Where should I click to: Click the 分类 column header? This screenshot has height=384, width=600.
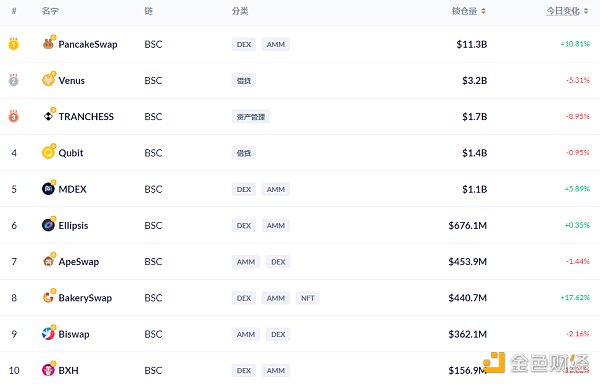(x=240, y=11)
